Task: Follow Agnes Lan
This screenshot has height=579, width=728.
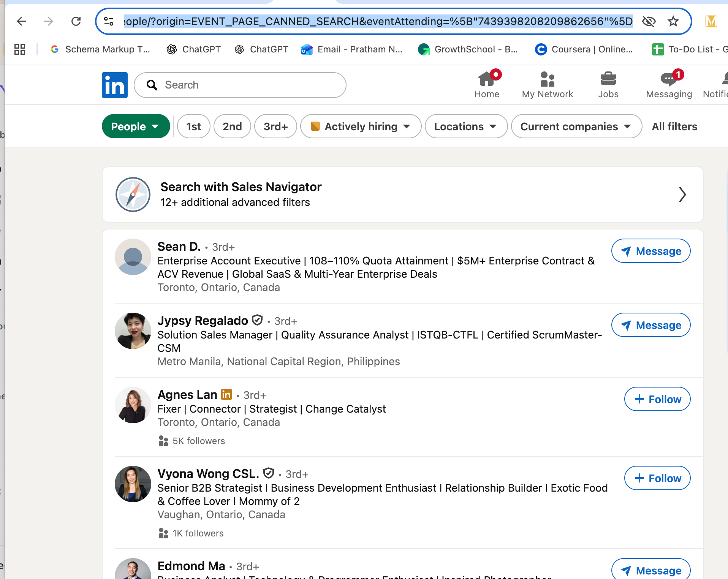Action: coord(657,399)
